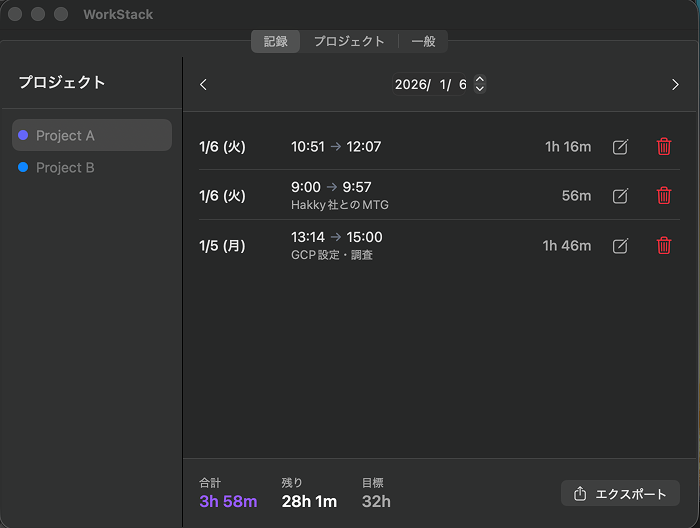Click the 56m duration
Viewport: 700px width, 528px height.
click(576, 195)
